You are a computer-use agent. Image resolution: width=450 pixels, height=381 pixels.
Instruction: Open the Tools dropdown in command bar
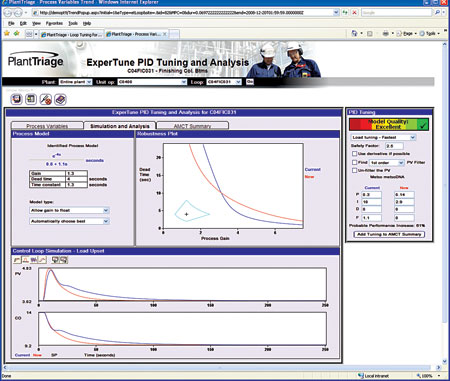(430, 34)
